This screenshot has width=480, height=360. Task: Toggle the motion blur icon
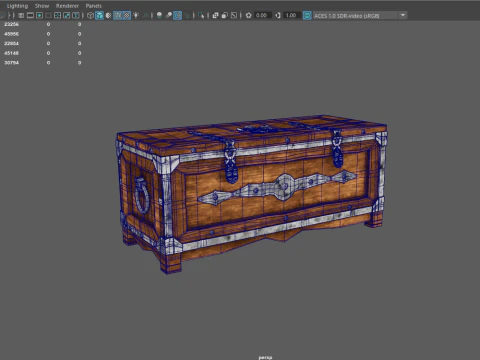[169, 15]
